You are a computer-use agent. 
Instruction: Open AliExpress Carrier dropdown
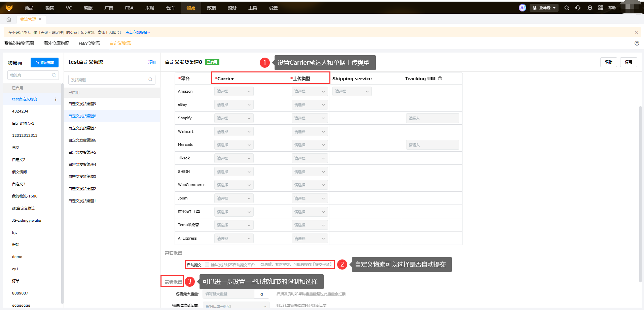(234, 239)
